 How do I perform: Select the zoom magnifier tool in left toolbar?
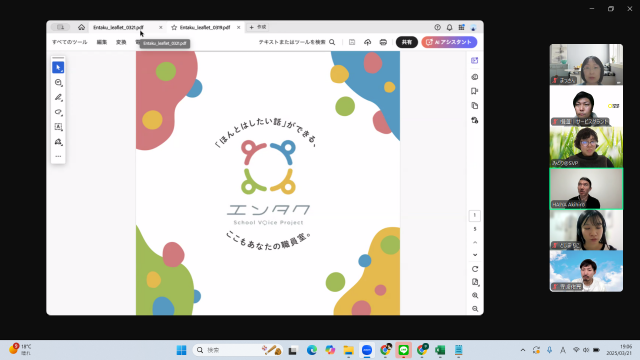pos(58,82)
